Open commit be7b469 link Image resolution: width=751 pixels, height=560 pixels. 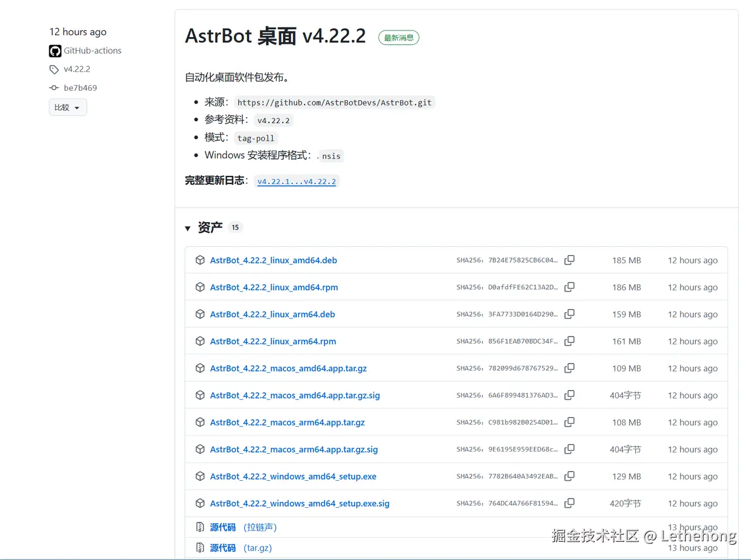click(x=80, y=87)
